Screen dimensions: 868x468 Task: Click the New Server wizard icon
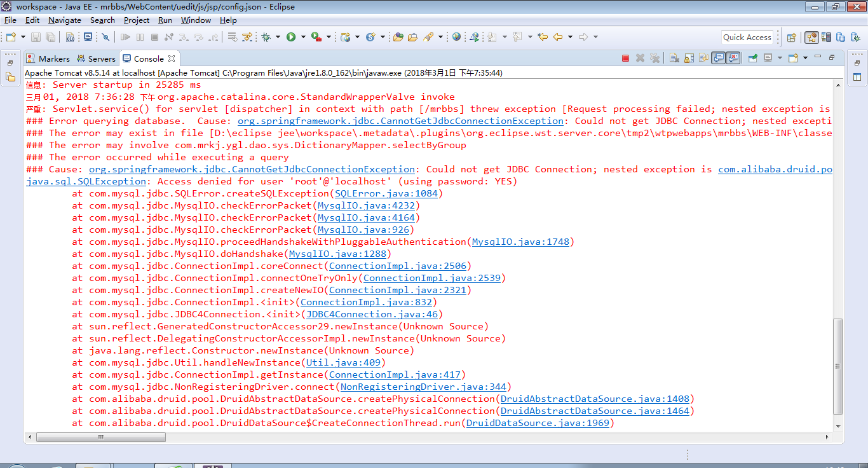(x=370, y=37)
